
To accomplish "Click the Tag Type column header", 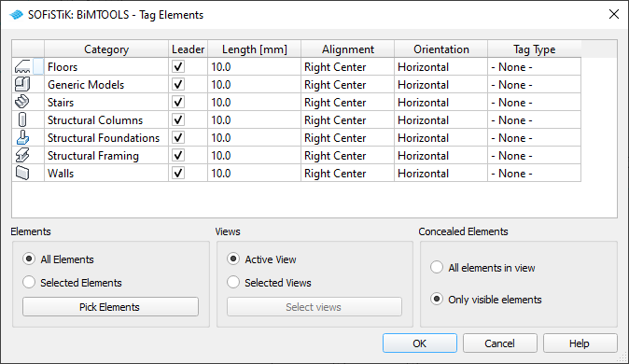I will pos(534,49).
